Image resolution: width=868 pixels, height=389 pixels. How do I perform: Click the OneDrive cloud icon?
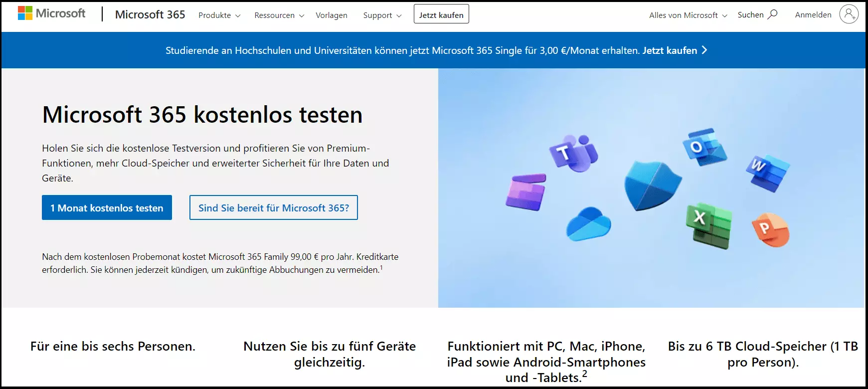[589, 224]
